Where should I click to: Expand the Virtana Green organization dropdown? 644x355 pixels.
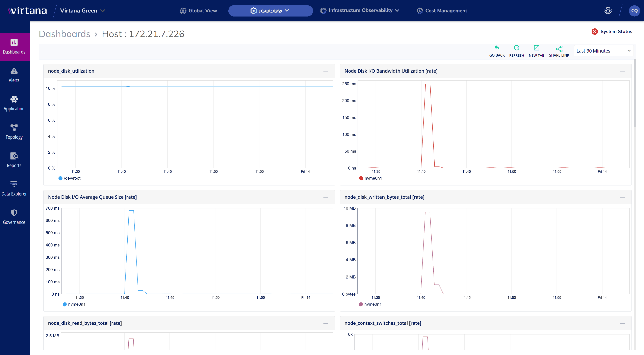click(82, 10)
